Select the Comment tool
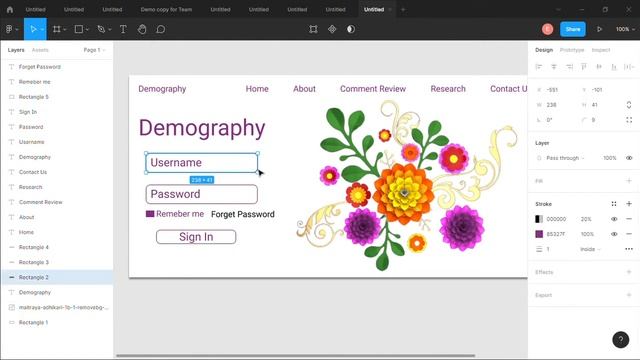Image resolution: width=640 pixels, height=360 pixels. [x=160, y=29]
